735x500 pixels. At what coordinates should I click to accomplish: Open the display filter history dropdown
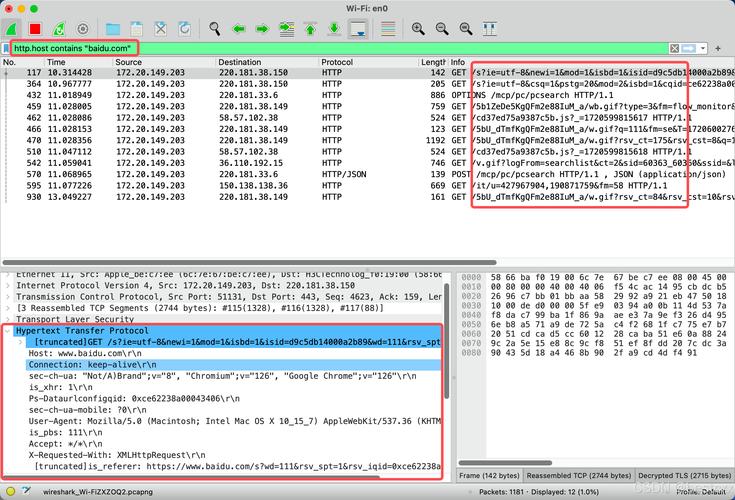(x=706, y=48)
